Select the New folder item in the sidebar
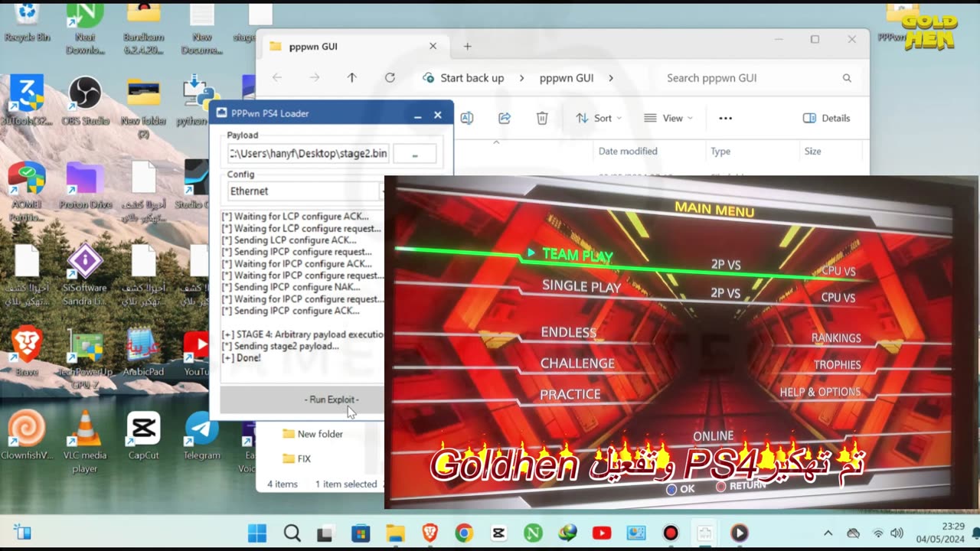The width and height of the screenshot is (980, 551). pyautogui.click(x=312, y=434)
